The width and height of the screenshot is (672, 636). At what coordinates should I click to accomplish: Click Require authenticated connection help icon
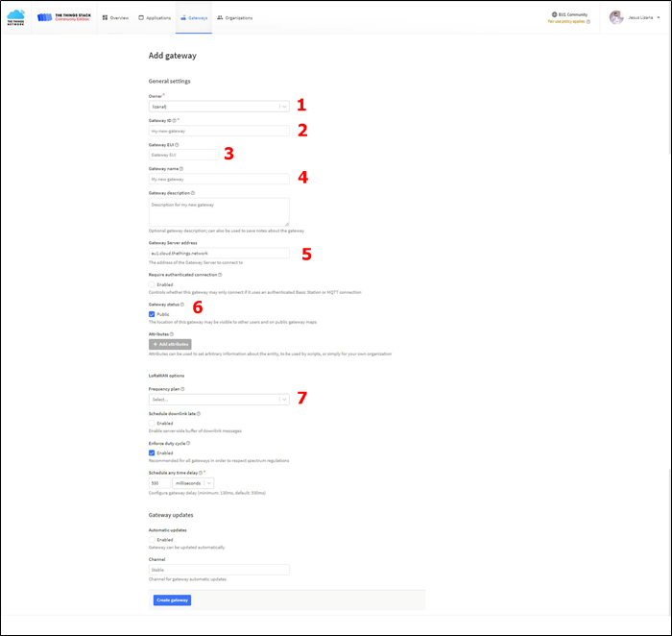(x=220, y=275)
